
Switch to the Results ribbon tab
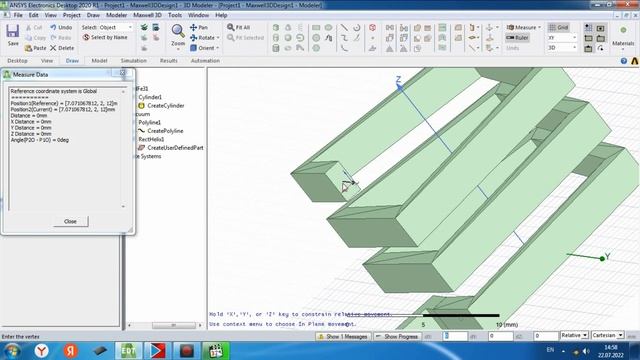tap(169, 60)
